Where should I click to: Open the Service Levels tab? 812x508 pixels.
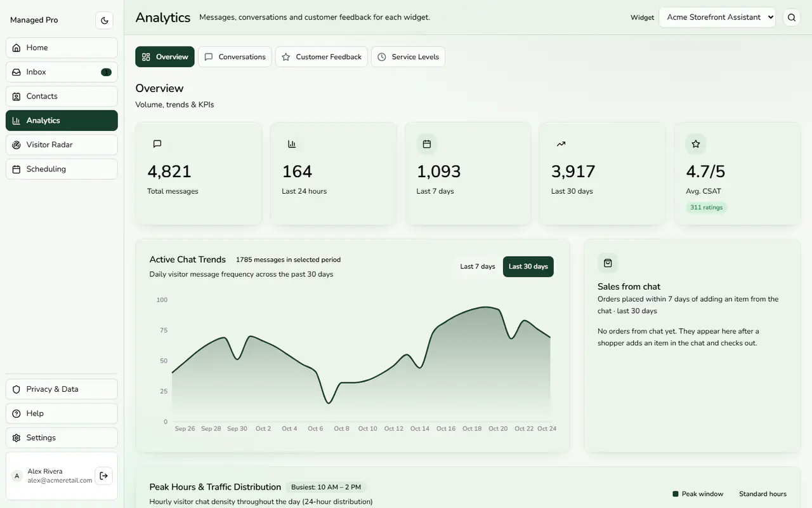pyautogui.click(x=408, y=57)
